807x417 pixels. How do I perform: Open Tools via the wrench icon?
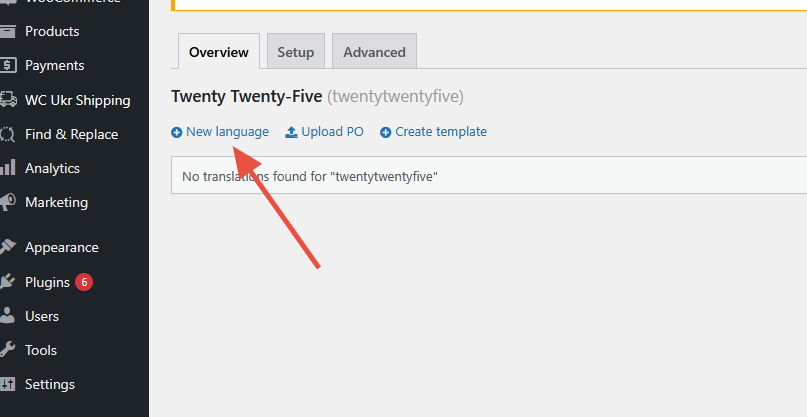8,350
